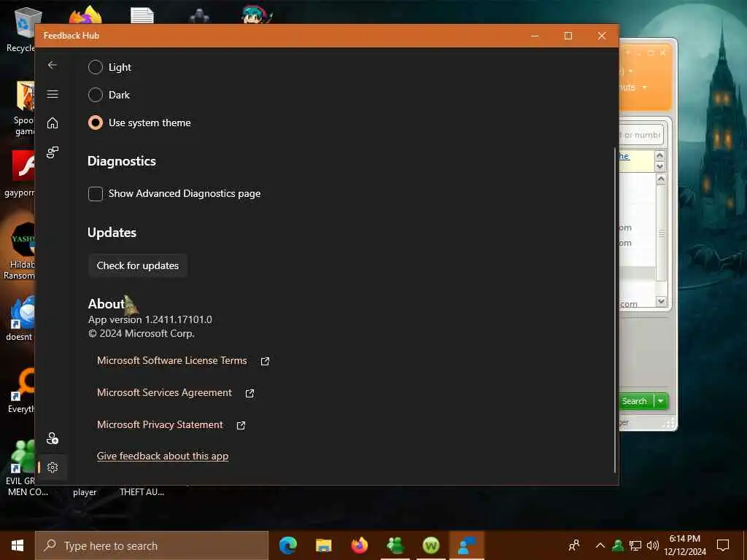Image resolution: width=747 pixels, height=560 pixels.
Task: Select the Flash icon on the desktop
Action: [x=20, y=174]
